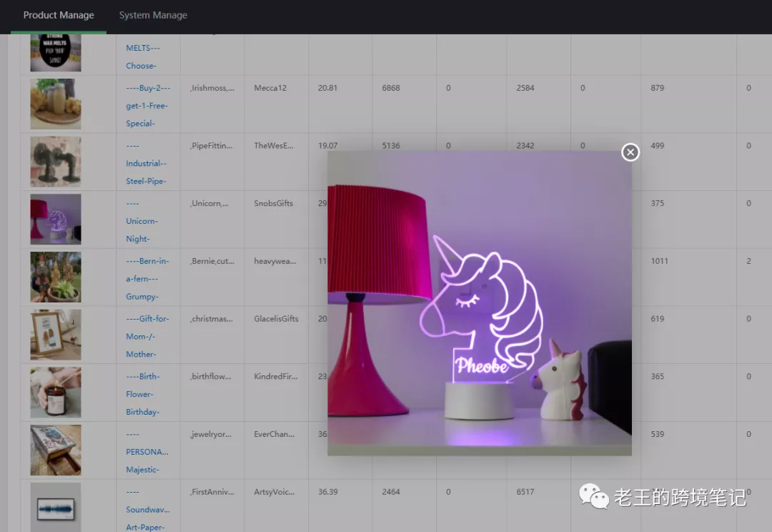Open the birth flower candle thumbnail
The width and height of the screenshot is (772, 532).
click(x=56, y=393)
